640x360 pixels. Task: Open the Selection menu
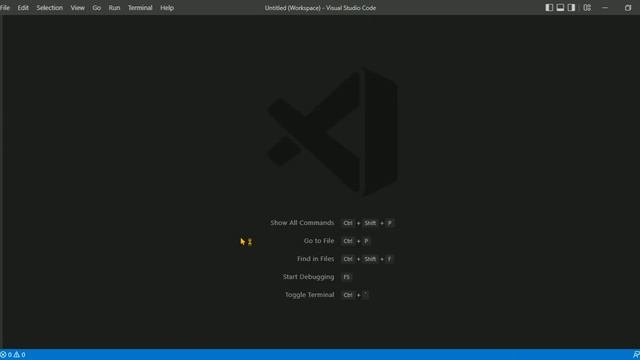(x=49, y=8)
